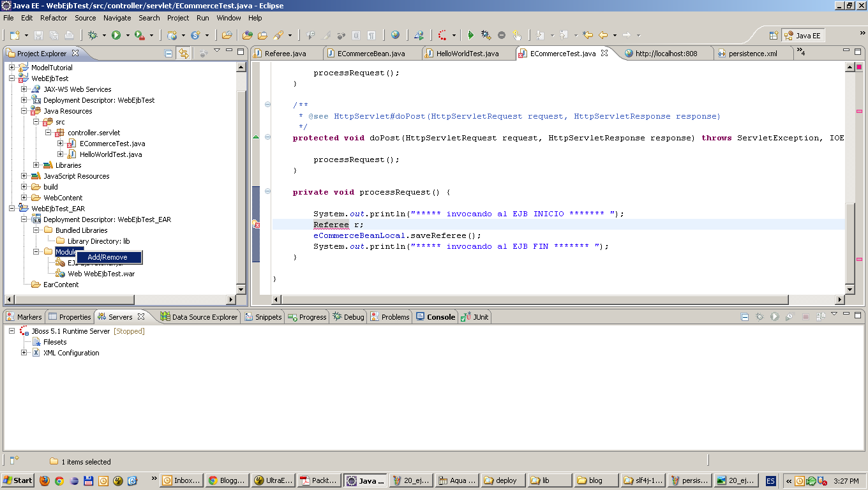Open the Run button dropdown arrow
Viewport: 868px width, 490px height.
[126, 35]
